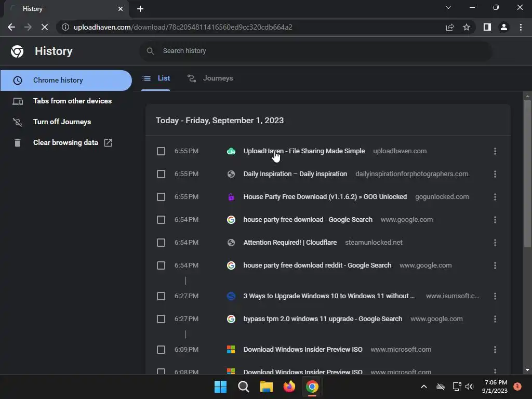The height and width of the screenshot is (399, 532).
Task: Share this page icon
Action: coord(450,27)
